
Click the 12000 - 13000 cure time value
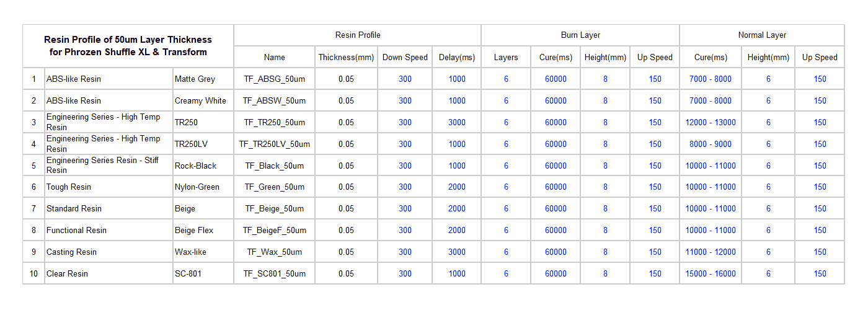pyautogui.click(x=711, y=123)
